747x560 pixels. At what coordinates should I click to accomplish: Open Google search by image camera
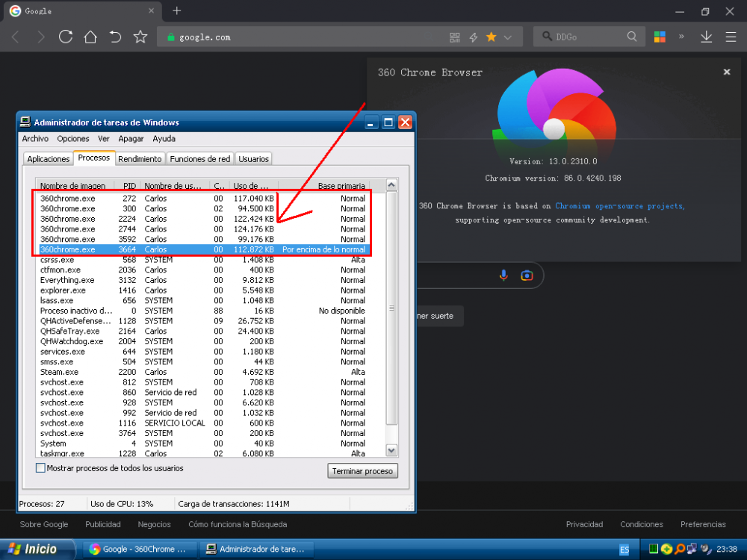(x=527, y=275)
